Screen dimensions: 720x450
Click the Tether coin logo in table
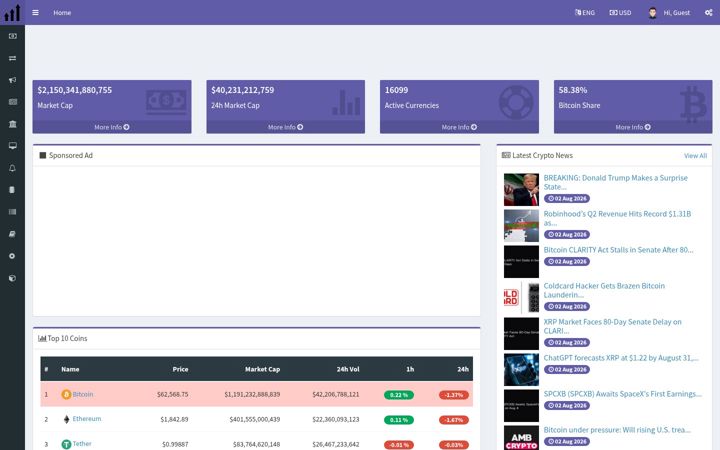[x=66, y=444]
